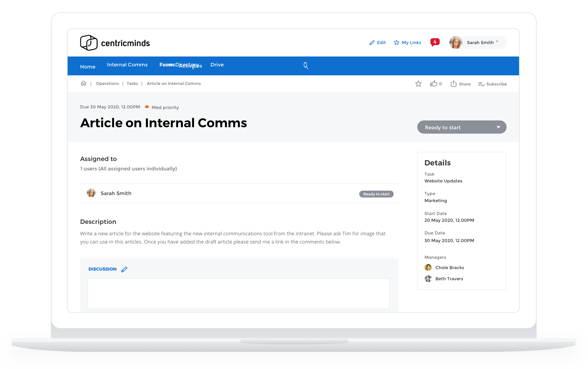The height and width of the screenshot is (369, 588).
Task: Edit discussion using the pencil icon
Action: tap(124, 269)
